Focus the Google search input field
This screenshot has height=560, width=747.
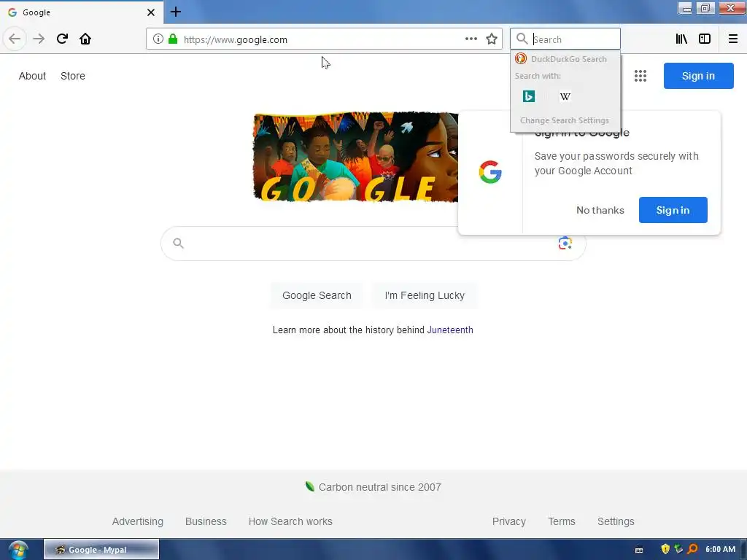click(x=373, y=244)
